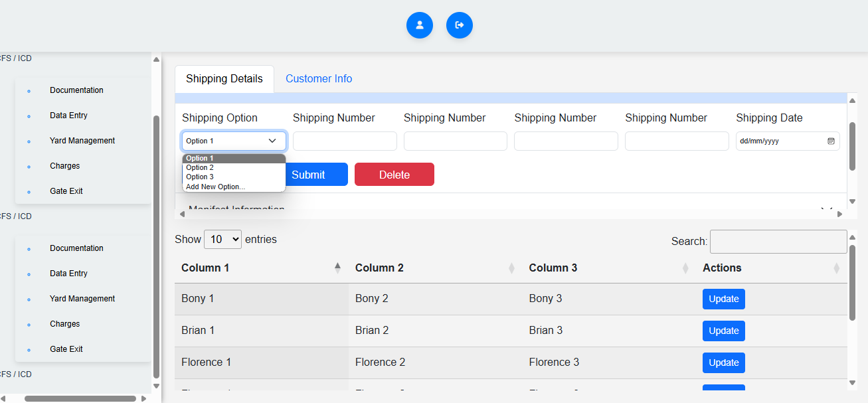Screen dimensions: 868x403
Task: Collapse the Manifest Information section
Action: 826,208
